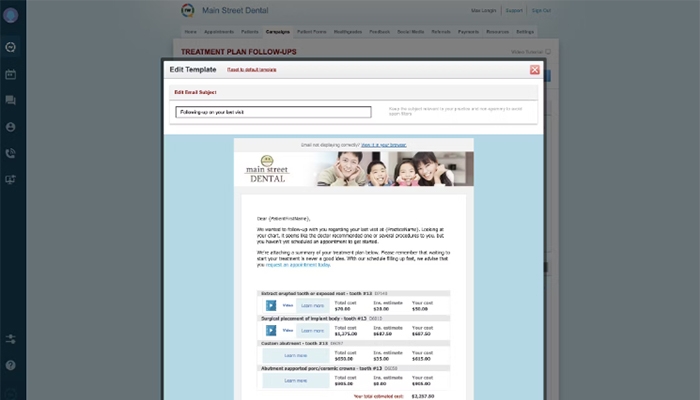This screenshot has width=700, height=400.
Task: Click Reset to default template link
Action: pos(252,70)
